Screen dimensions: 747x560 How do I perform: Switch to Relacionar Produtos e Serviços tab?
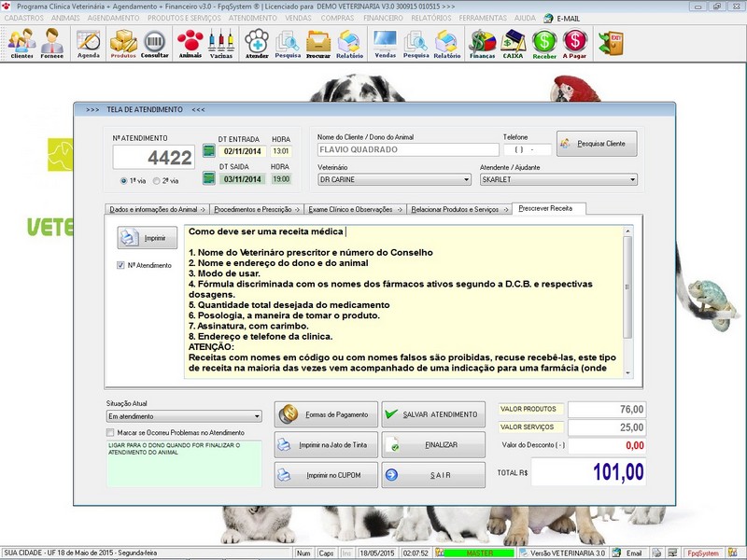(x=459, y=209)
